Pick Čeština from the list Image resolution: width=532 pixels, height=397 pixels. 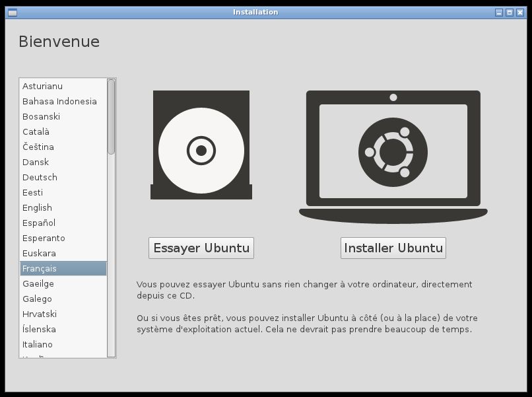(63, 147)
